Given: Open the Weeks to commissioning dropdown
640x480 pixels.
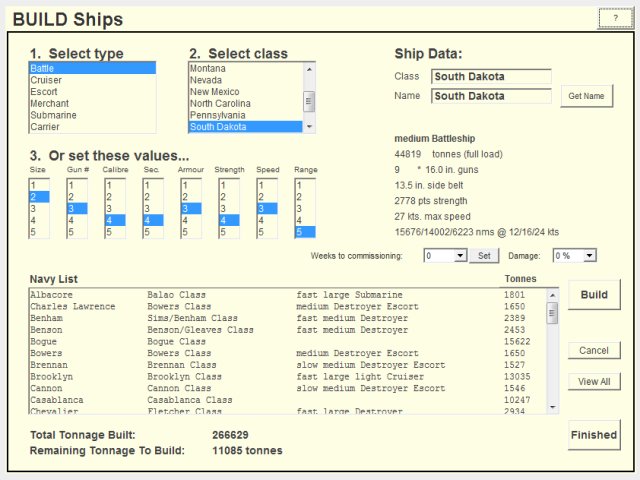Looking at the screenshot, I should 460,256.
